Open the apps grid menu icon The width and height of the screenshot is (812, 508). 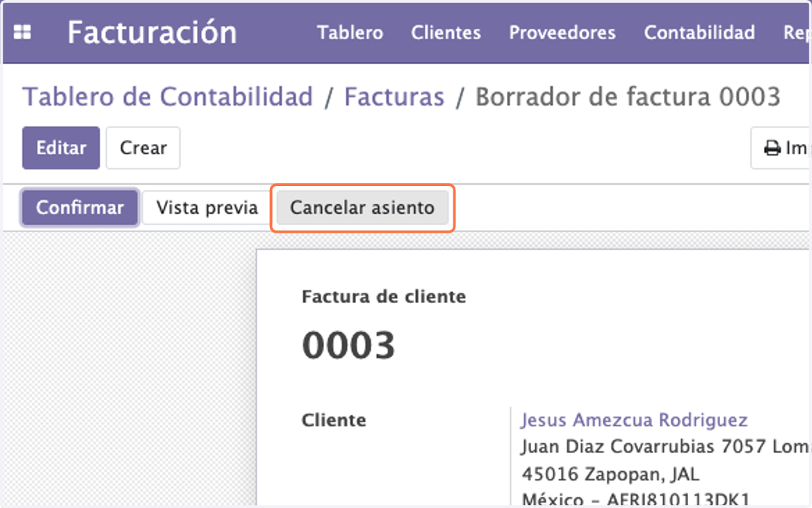point(22,32)
